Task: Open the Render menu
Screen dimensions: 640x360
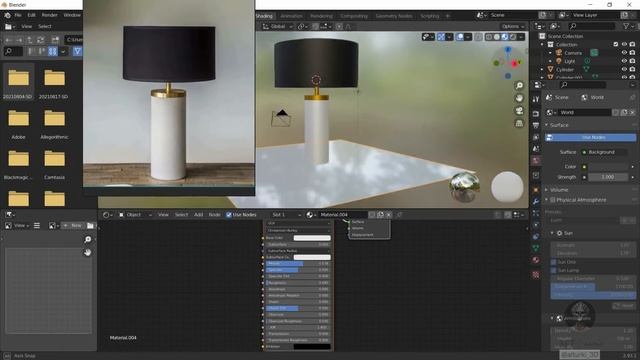Action: coord(49,15)
